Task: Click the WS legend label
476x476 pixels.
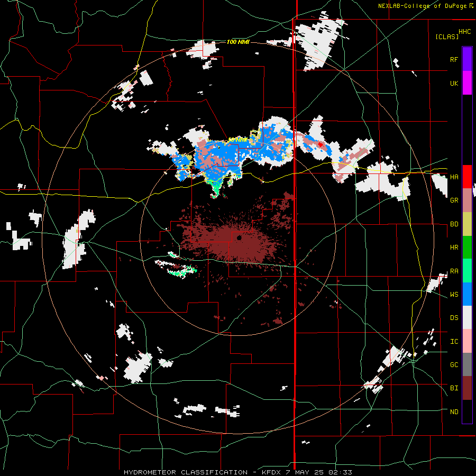Action: coord(454,295)
